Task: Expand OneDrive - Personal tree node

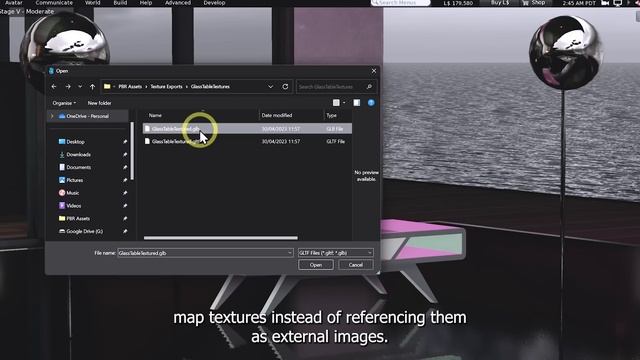Action: pos(52,116)
